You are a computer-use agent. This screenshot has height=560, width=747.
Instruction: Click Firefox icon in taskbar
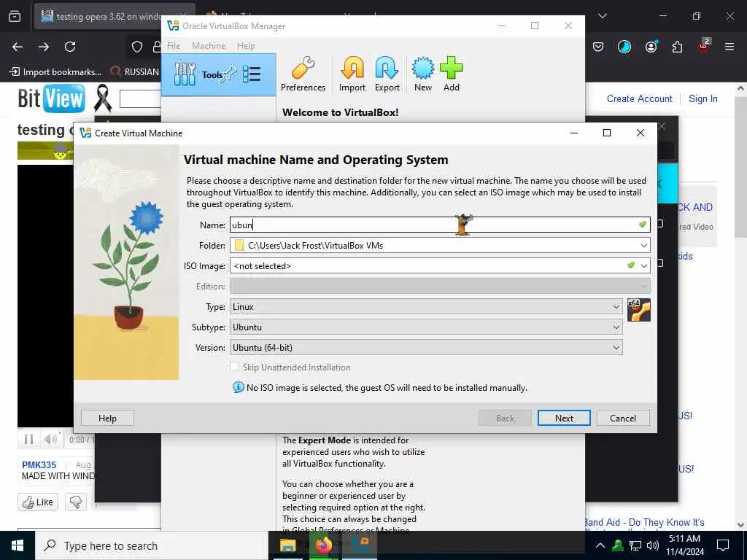coord(323,545)
